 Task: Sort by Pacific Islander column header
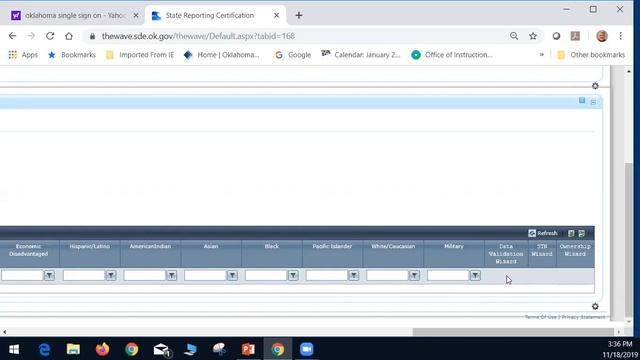[x=332, y=247]
